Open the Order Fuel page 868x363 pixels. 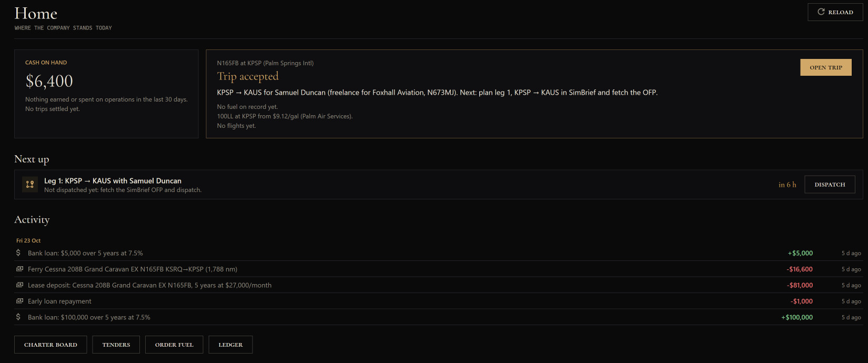[x=174, y=345]
